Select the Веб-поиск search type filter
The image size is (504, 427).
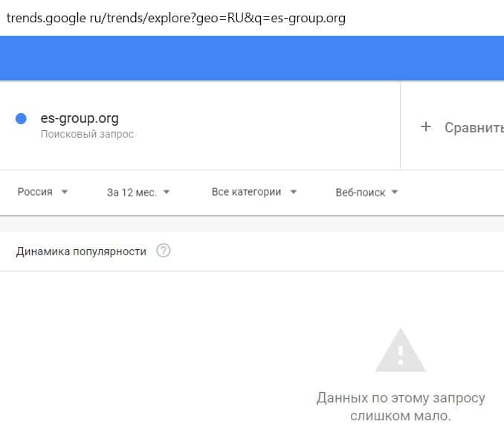pos(361,192)
